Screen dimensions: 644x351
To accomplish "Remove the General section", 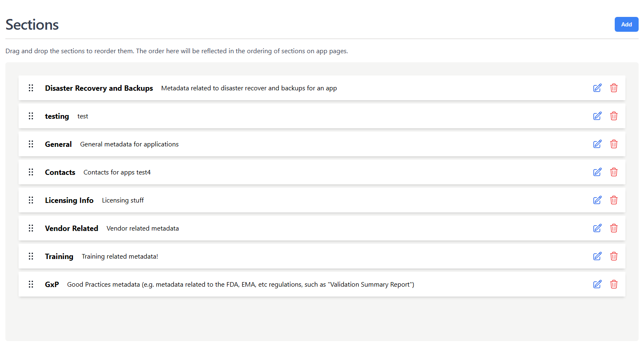I will click(614, 144).
